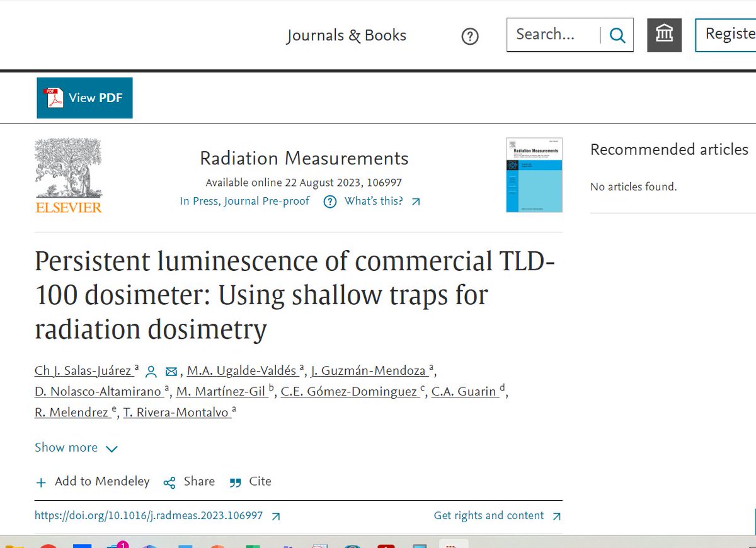The width and height of the screenshot is (756, 548).
Task: Click the 'No articles found.' text
Action: point(633,186)
